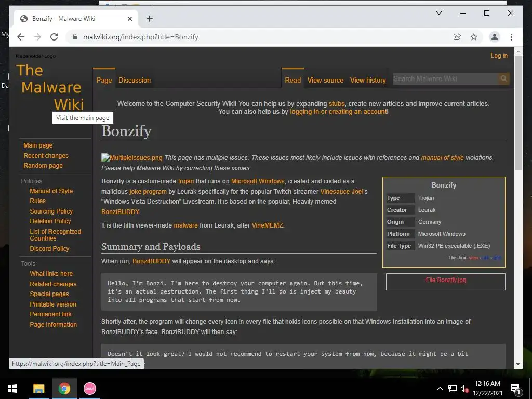
Task: Open the Main page sidebar link
Action: (x=38, y=145)
